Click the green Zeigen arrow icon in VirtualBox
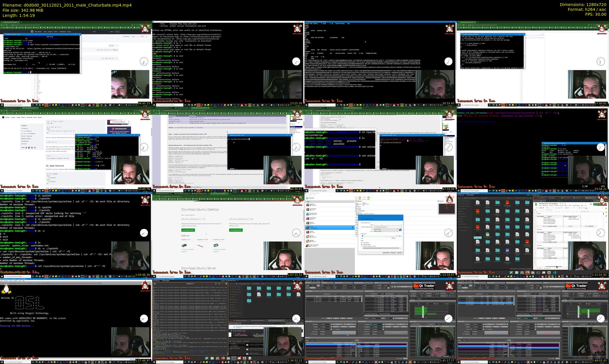Screen dimensions: 609x364 368,197
